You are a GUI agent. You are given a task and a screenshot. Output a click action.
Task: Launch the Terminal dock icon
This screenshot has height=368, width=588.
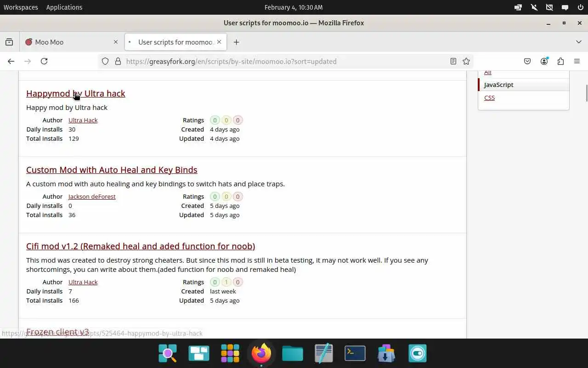355,353
